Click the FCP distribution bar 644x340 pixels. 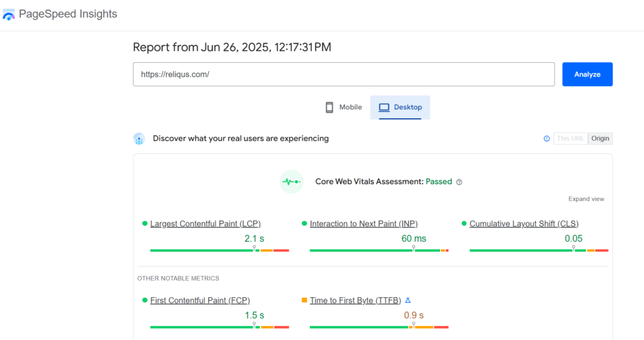point(219,327)
